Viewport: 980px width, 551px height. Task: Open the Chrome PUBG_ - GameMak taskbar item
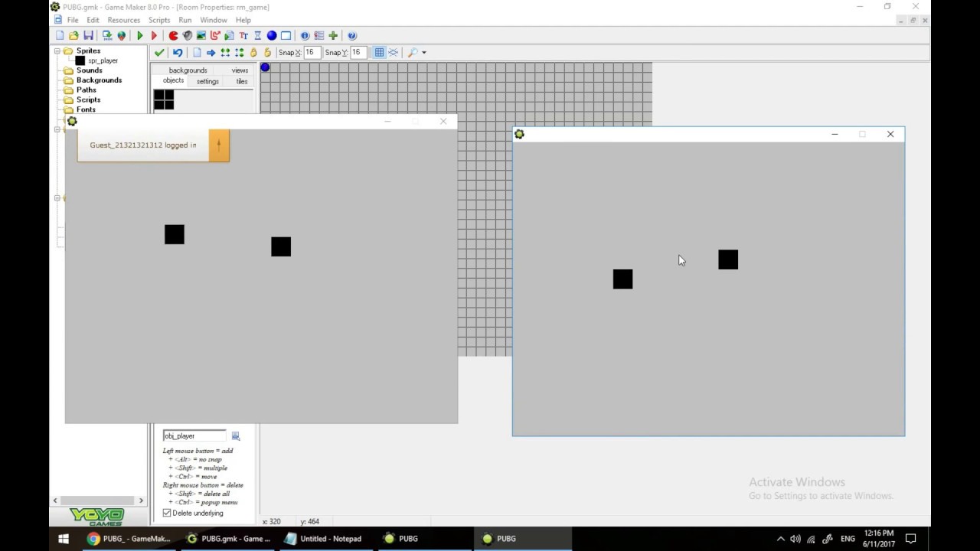pos(129,539)
